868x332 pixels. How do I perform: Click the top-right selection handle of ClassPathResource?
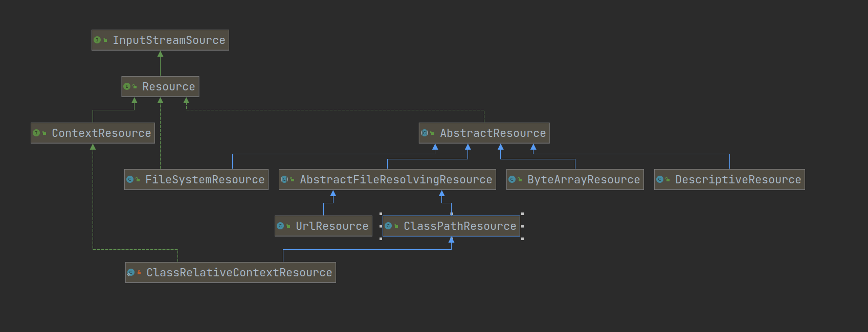tap(522, 214)
